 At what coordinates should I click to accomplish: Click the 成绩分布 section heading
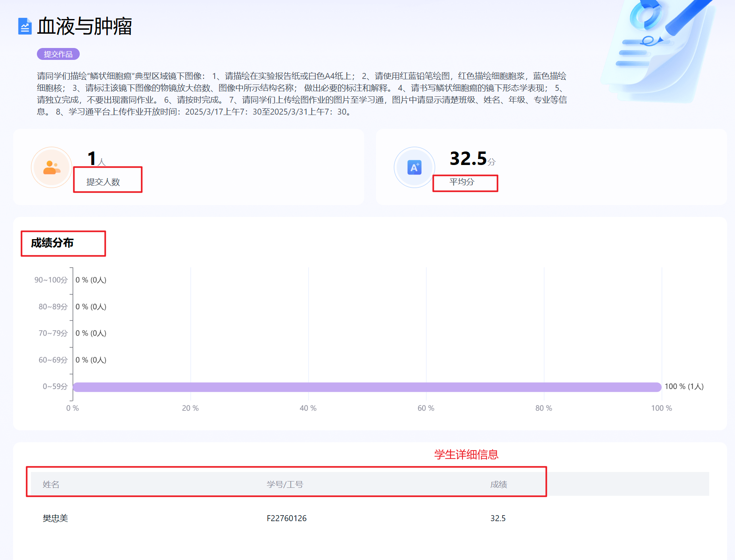point(52,243)
